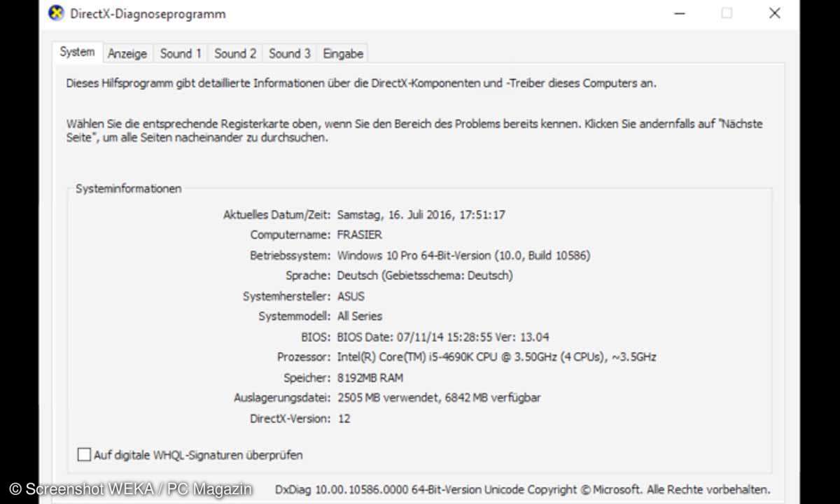This screenshot has height=504, width=840.
Task: Click the Systemhersteller label
Action: 287,296
